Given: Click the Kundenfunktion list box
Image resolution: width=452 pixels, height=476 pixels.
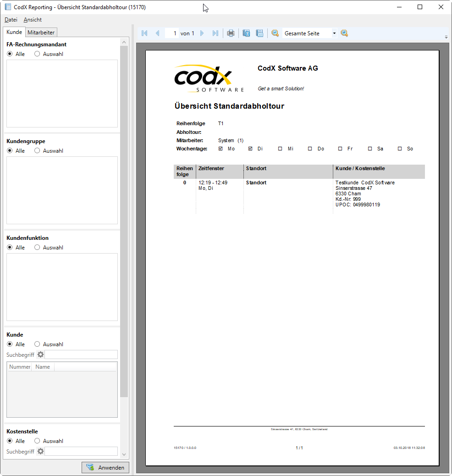Looking at the screenshot, I should [x=62, y=287].
